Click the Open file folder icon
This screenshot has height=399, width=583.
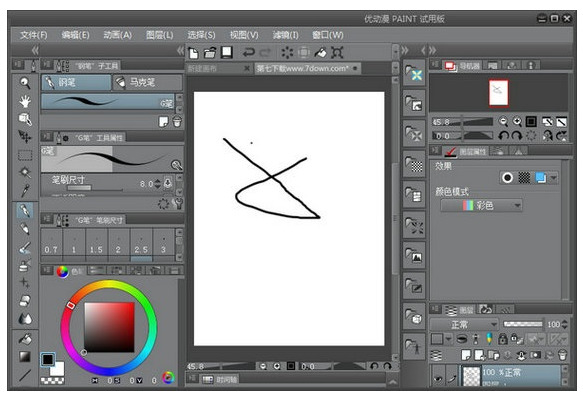(210, 53)
